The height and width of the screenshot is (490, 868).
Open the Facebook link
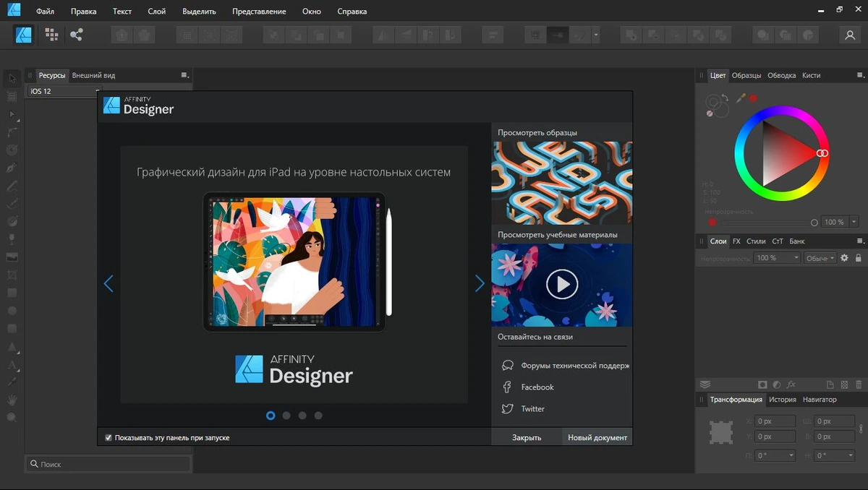coord(537,387)
